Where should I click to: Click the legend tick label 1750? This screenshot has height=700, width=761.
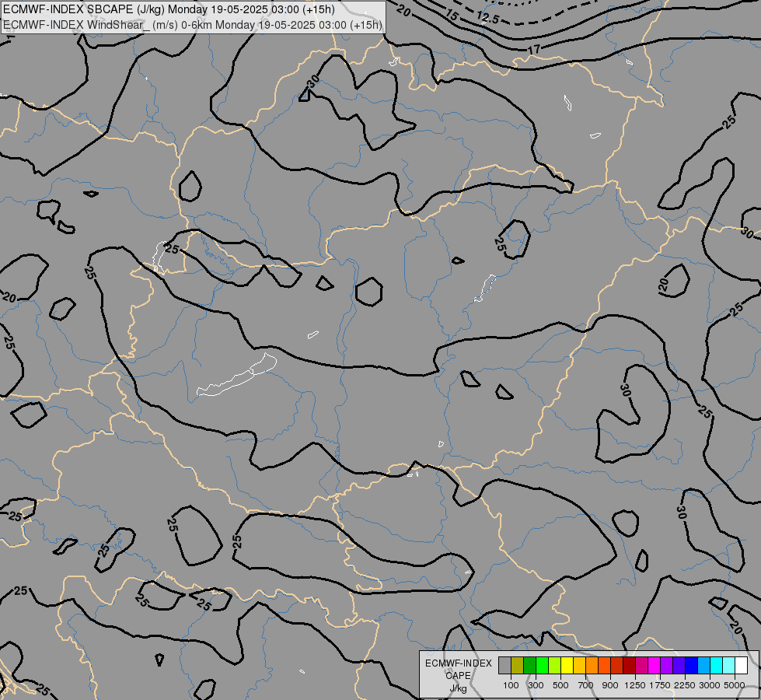pos(660,685)
